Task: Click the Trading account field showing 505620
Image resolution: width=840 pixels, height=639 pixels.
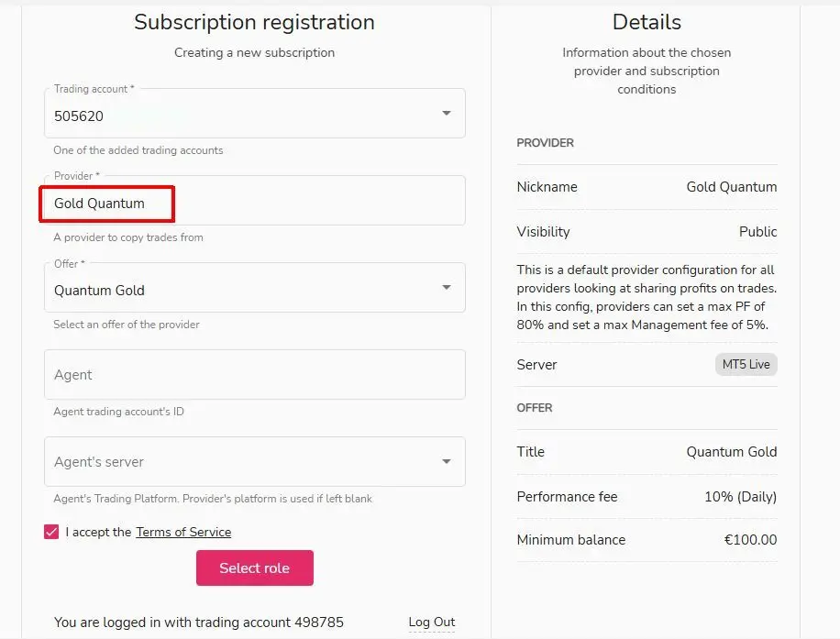Action: [229, 113]
